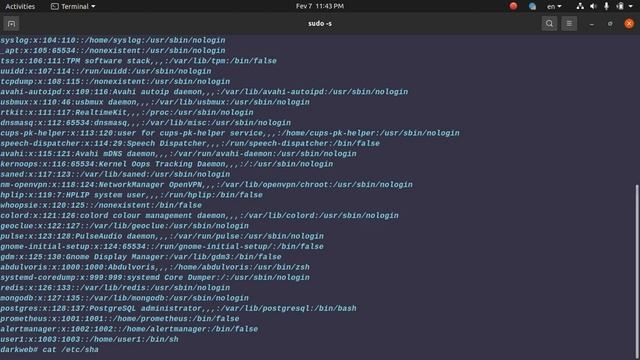
Task: Open the system menu arrow in the top bar
Action: coord(631,7)
